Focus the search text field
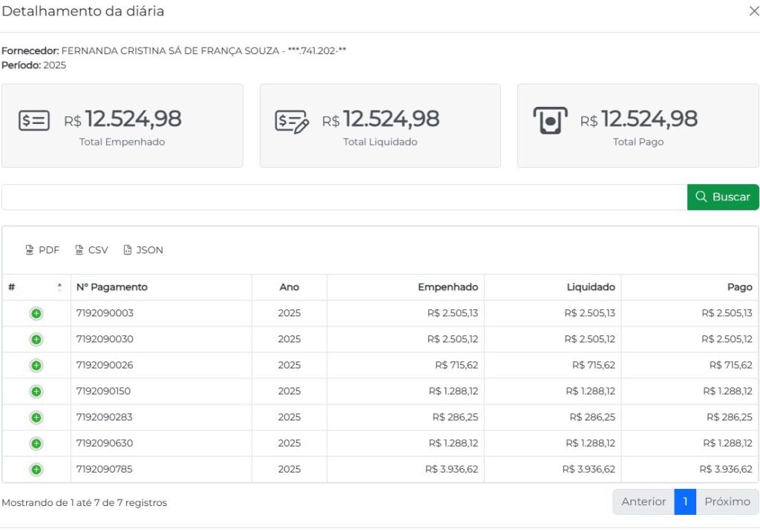Screen dimensions: 760x532 pyautogui.click(x=344, y=197)
